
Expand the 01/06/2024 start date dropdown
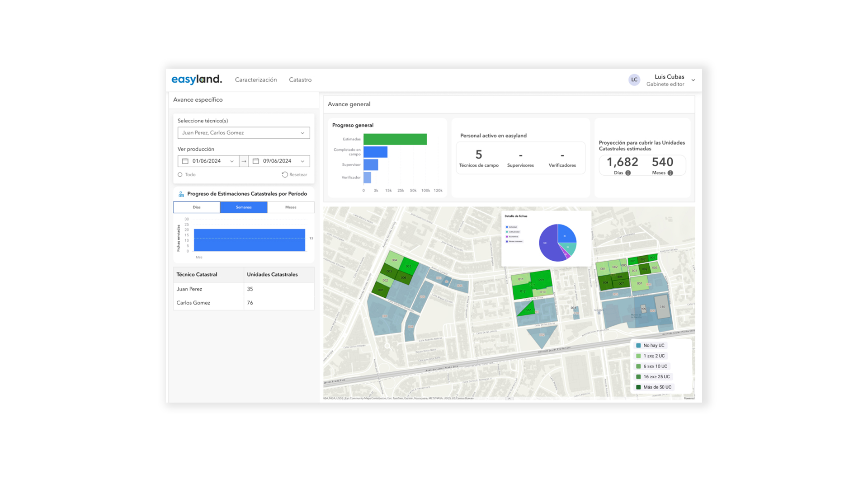point(232,161)
